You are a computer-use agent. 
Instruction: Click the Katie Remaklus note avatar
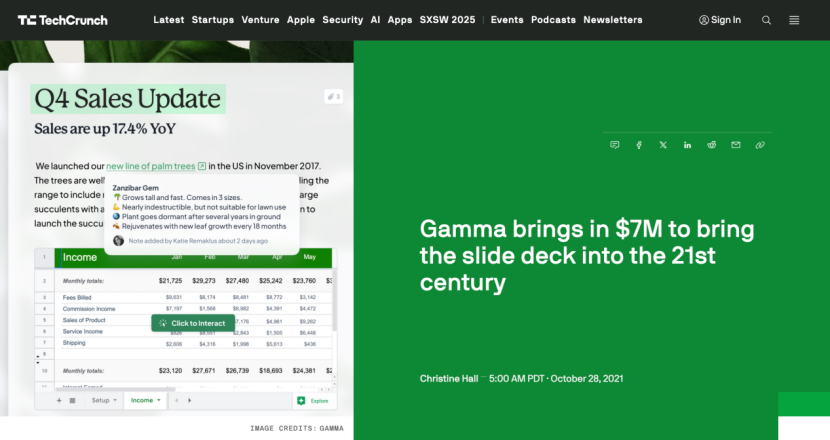[119, 241]
